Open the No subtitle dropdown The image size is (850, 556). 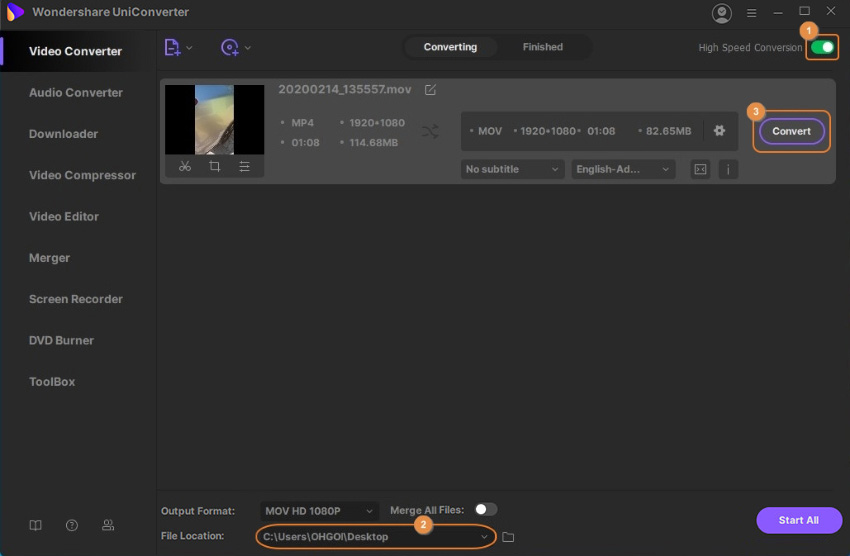[x=513, y=170]
